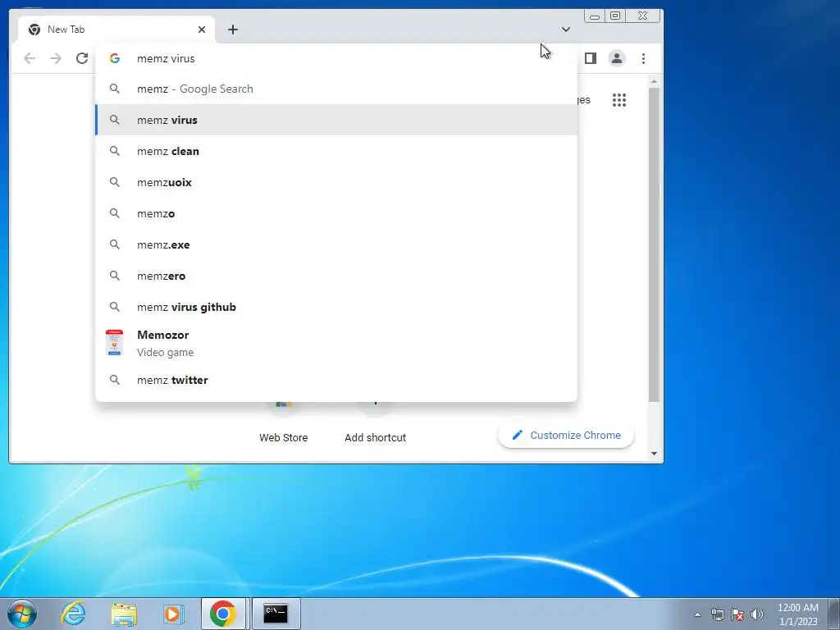840x630 pixels.
Task: Open the Windows Start menu orb
Action: (22, 614)
